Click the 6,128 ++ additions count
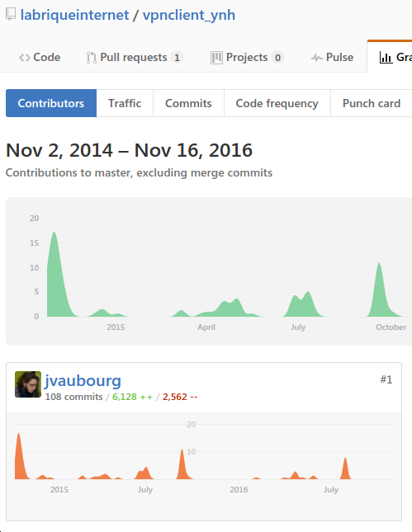The width and height of the screenshot is (412, 532). point(132,397)
